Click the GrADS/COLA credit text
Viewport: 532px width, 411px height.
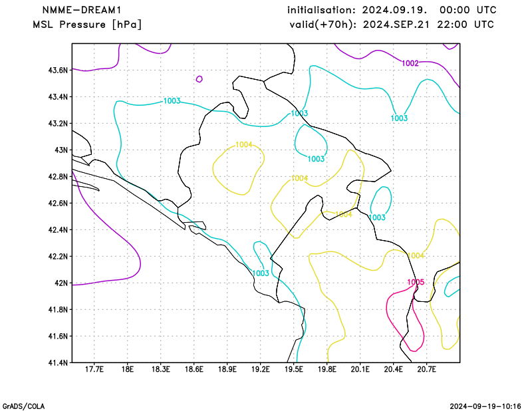pos(23,406)
